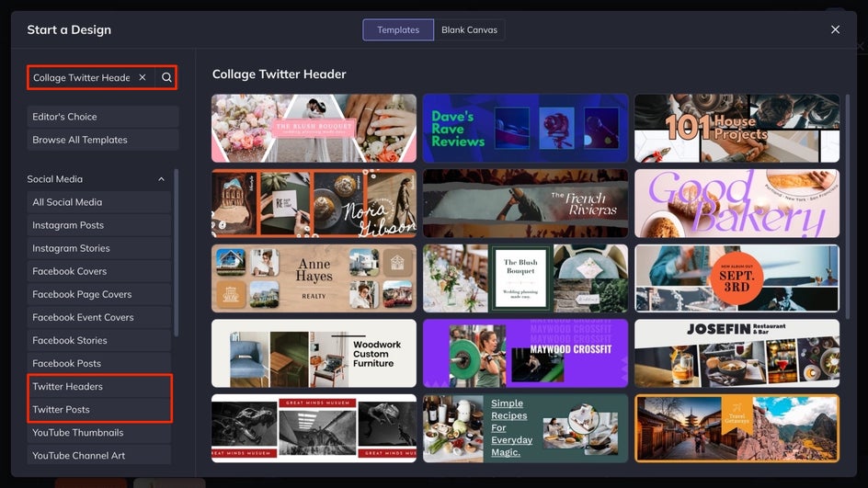Select Twitter Headers category

pyautogui.click(x=99, y=387)
